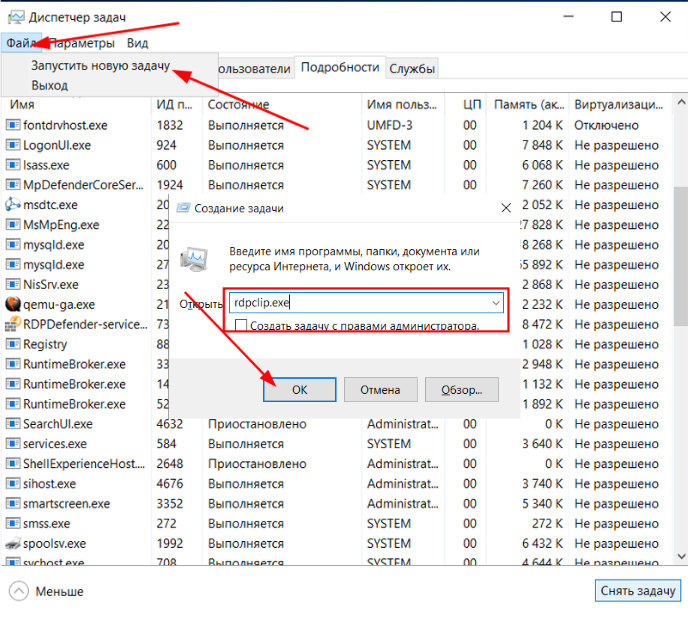The image size is (691, 620).
Task: Click the rdpclip.exe text input field
Action: (360, 302)
